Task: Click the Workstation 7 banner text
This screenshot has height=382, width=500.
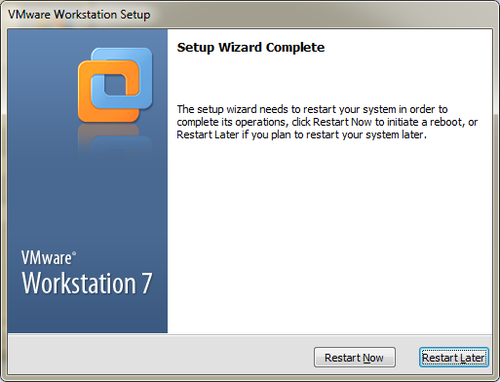Action: [87, 283]
